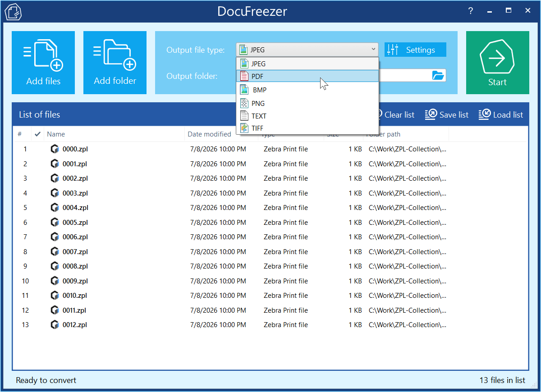Click the file icon of 0011.zpl
This screenshot has height=392, width=541.
[x=55, y=310]
